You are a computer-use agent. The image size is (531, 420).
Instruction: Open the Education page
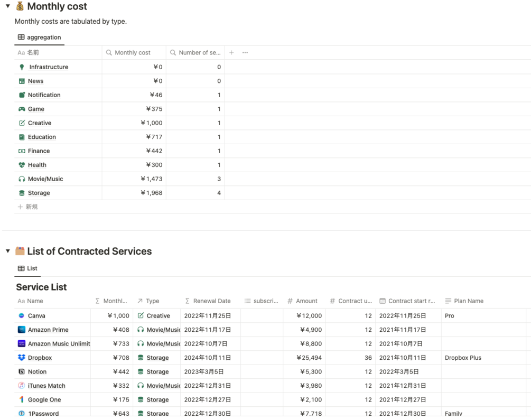tap(42, 137)
